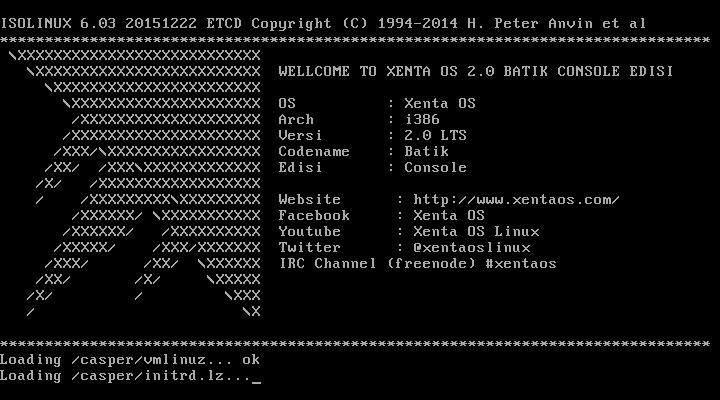The width and height of the screenshot is (720, 400).
Task: Click the 'Batik' Codename value
Action: click(427, 152)
